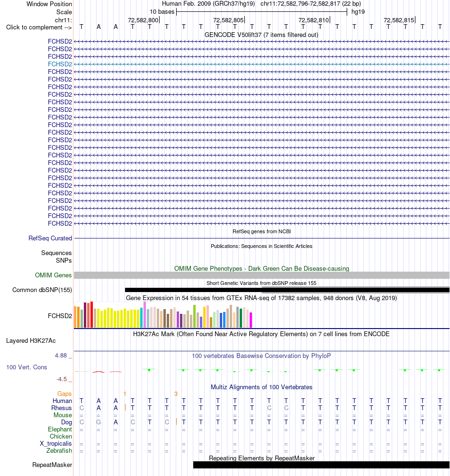Image resolution: width=450 pixels, height=476 pixels.
Task: Click the 4.88 PhyloP upper scale value
Action: pos(61,356)
